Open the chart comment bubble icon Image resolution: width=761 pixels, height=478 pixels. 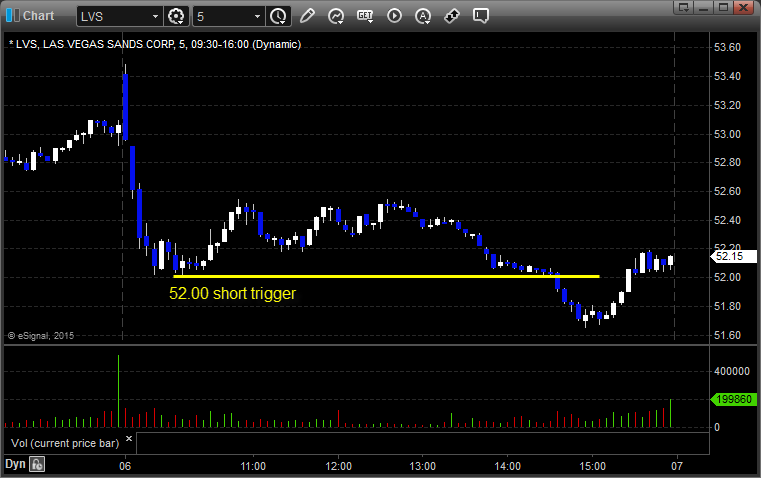pos(480,16)
